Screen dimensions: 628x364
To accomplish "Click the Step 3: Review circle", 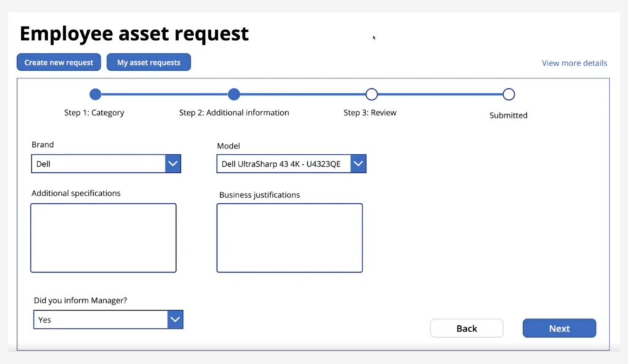I will tap(372, 94).
